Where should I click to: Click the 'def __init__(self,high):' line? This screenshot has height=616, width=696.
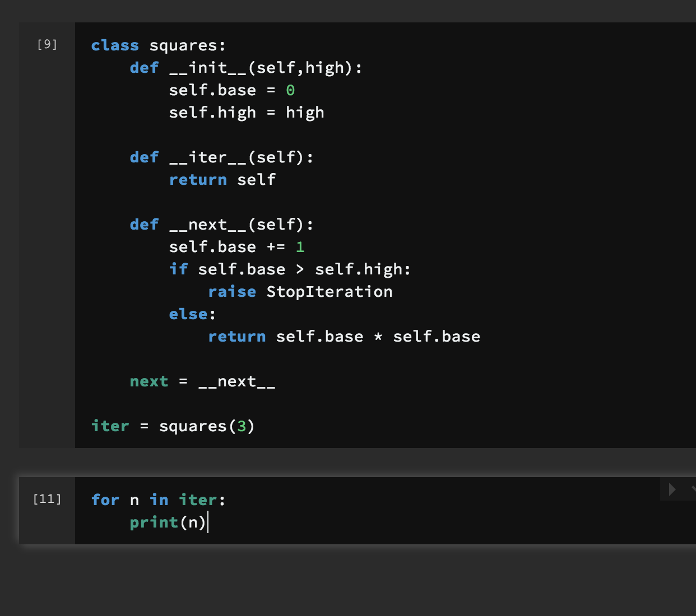pyautogui.click(x=246, y=68)
